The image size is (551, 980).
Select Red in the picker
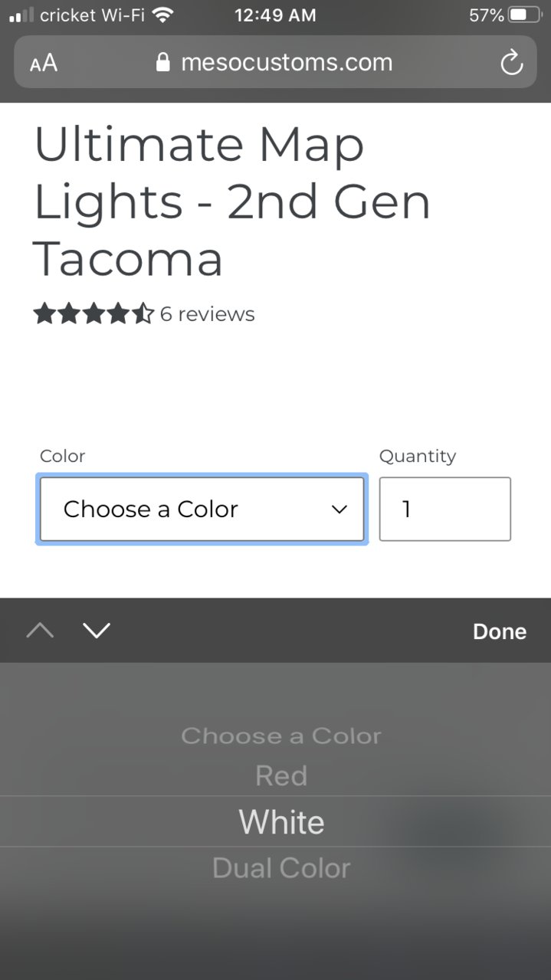click(281, 776)
